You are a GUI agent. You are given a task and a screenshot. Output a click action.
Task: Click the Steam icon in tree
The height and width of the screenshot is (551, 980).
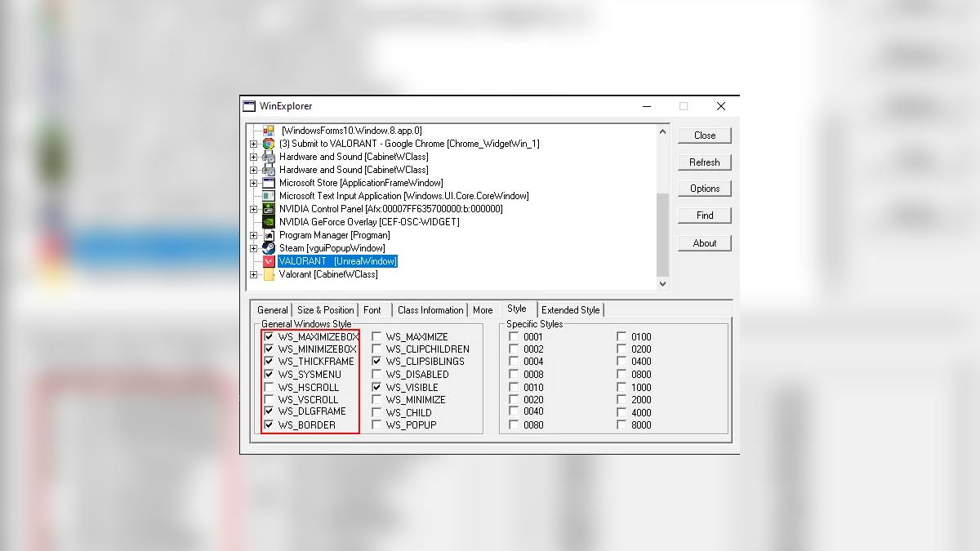pos(269,248)
